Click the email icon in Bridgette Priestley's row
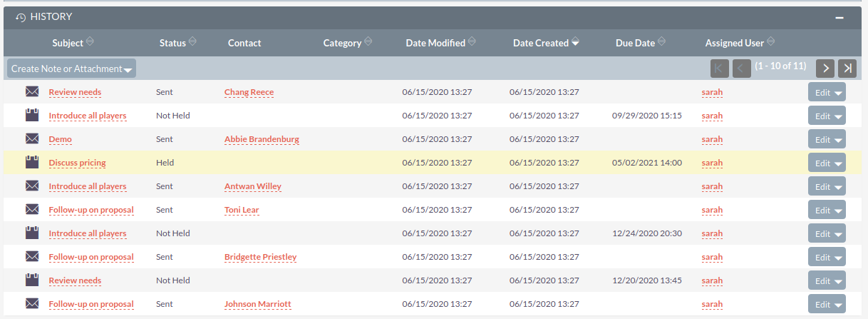The height and width of the screenshot is (319, 868). click(x=32, y=256)
